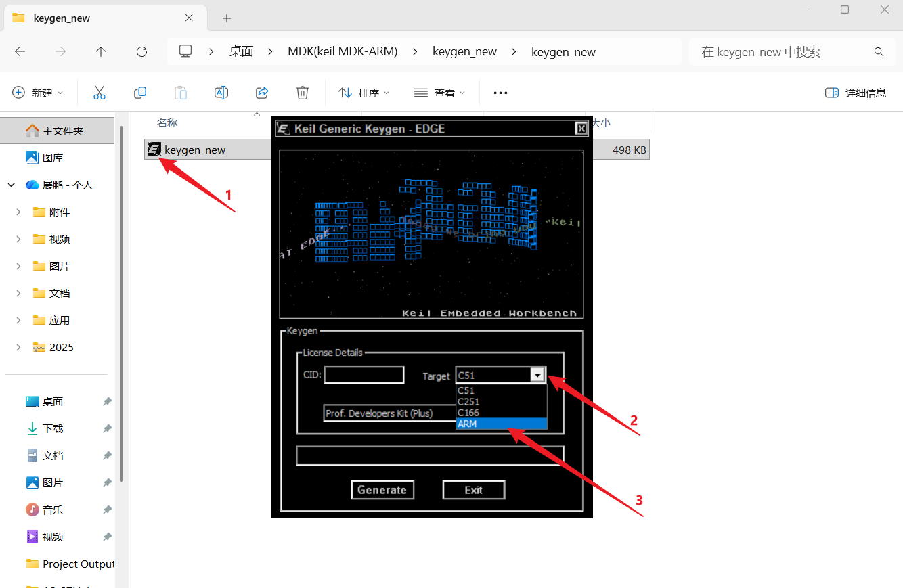Click the keygen_new file icon
The image size is (903, 588).
154,150
